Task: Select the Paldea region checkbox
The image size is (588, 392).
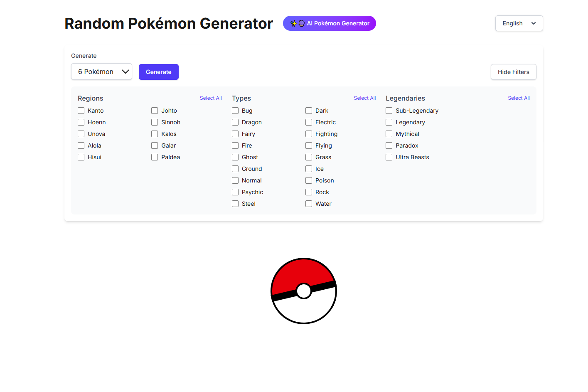Action: (155, 157)
